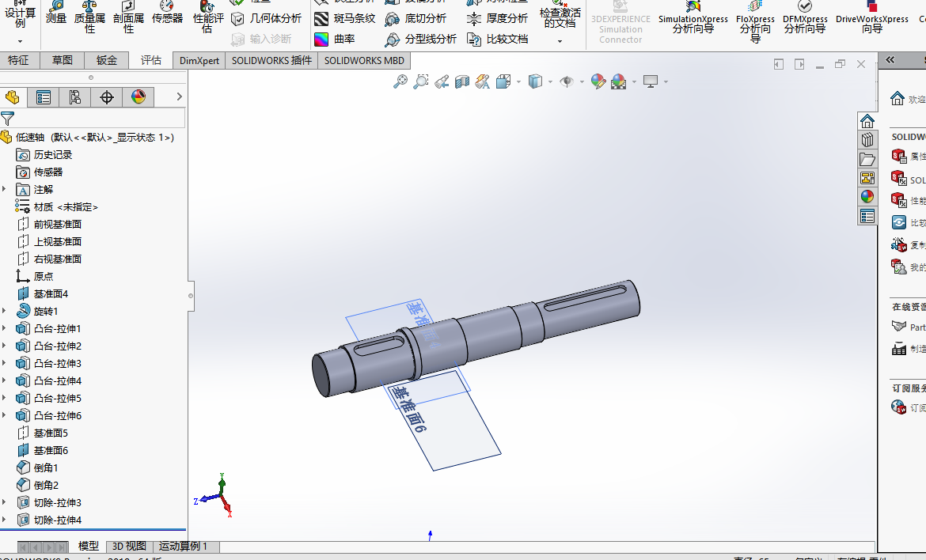Open the View Orientation dropdown arrow
Image resolution: width=926 pixels, height=560 pixels.
(x=518, y=81)
